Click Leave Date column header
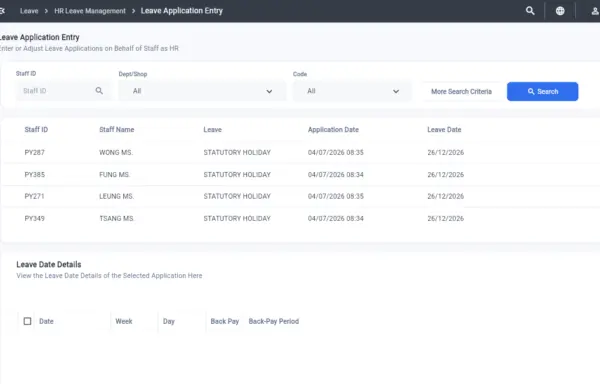The height and width of the screenshot is (384, 600). click(x=444, y=130)
